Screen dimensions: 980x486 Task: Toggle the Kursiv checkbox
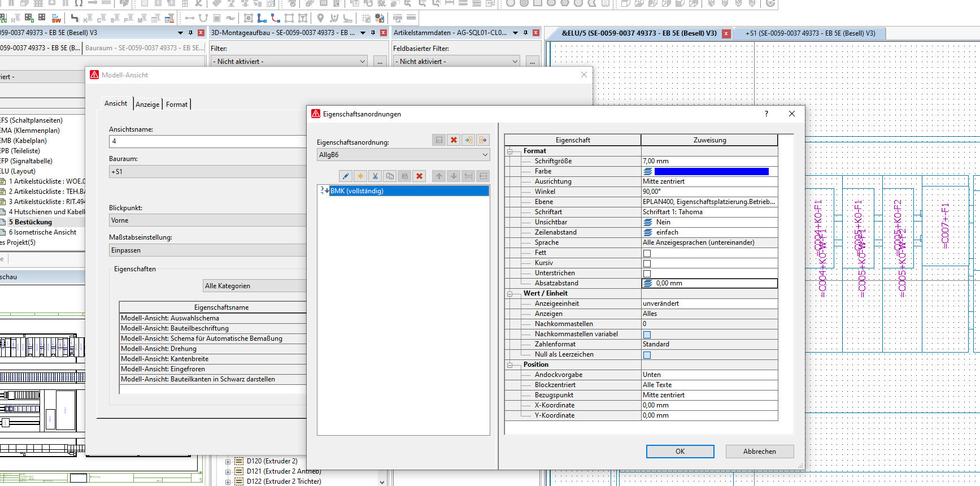[x=647, y=263]
